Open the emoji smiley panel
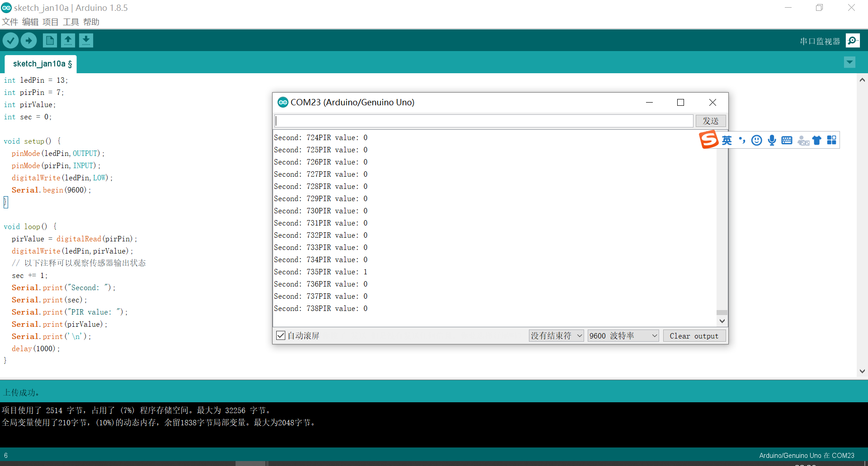This screenshot has height=466, width=868. (x=757, y=140)
